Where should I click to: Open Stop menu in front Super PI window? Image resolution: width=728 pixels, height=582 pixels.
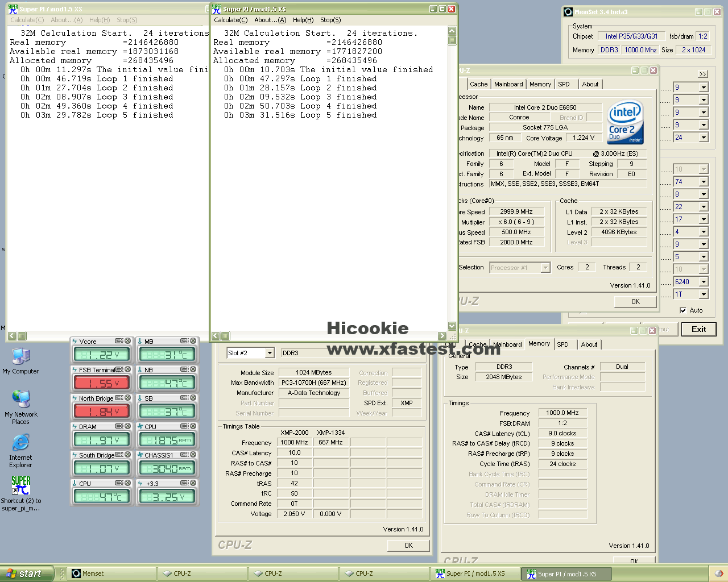pyautogui.click(x=330, y=20)
